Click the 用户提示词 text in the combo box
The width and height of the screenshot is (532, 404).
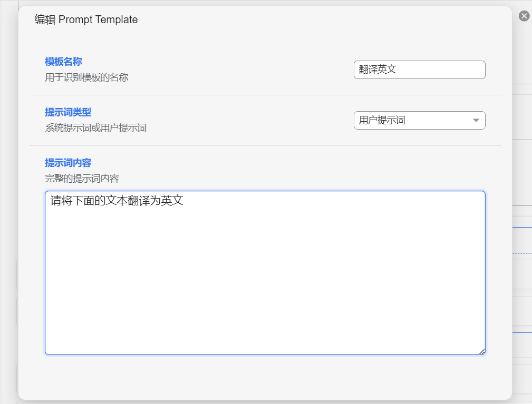382,120
